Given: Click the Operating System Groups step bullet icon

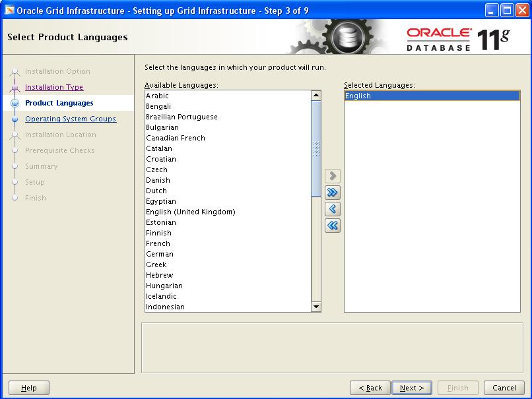Looking at the screenshot, I should [x=15, y=119].
